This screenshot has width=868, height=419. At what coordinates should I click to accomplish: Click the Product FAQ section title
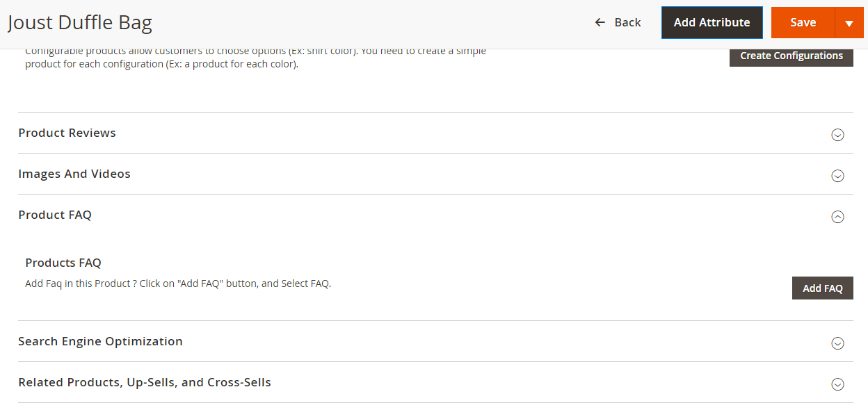click(55, 215)
